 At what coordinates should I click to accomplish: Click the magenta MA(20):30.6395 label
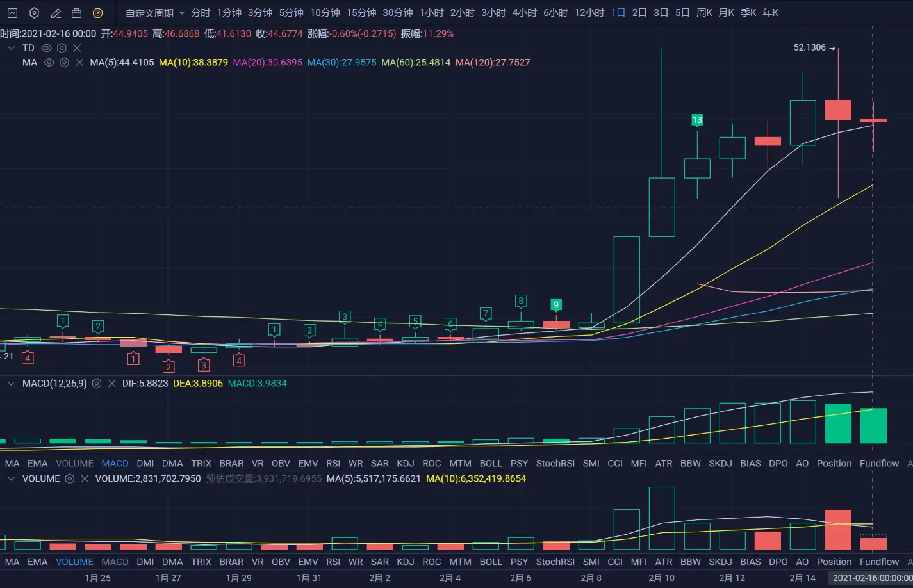(267, 62)
